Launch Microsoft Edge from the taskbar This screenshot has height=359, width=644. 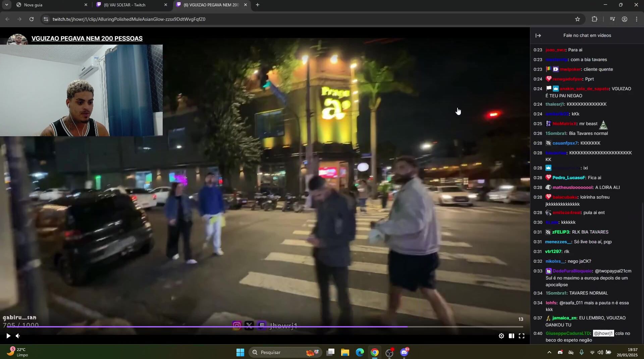click(x=360, y=352)
